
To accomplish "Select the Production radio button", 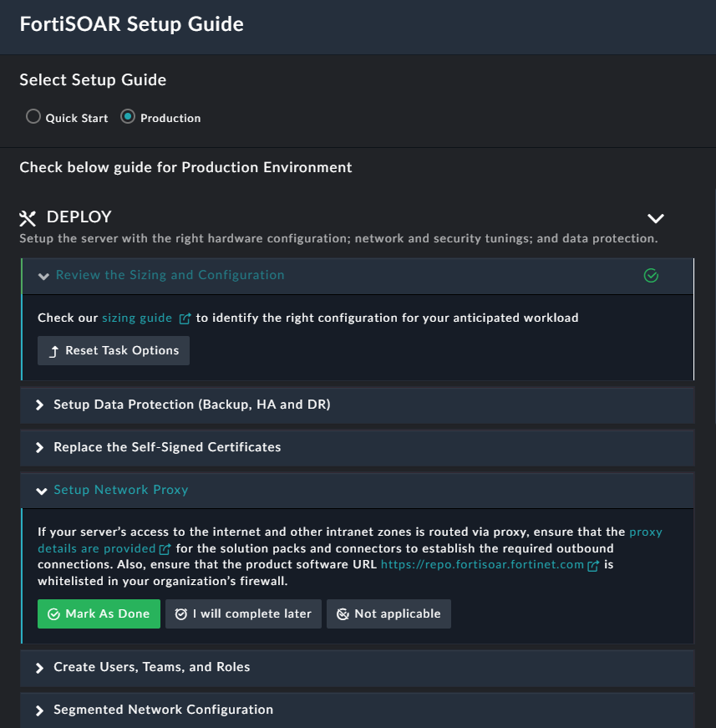I will [128, 116].
